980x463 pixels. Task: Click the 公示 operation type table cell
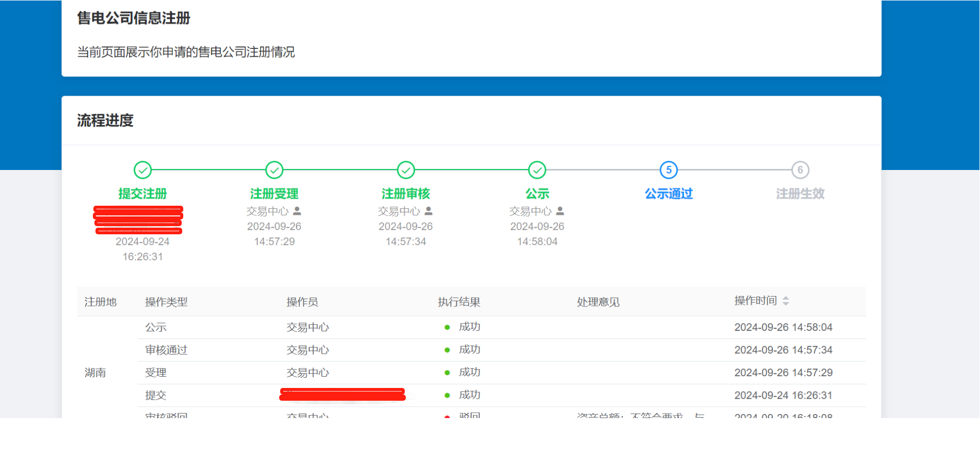(156, 327)
